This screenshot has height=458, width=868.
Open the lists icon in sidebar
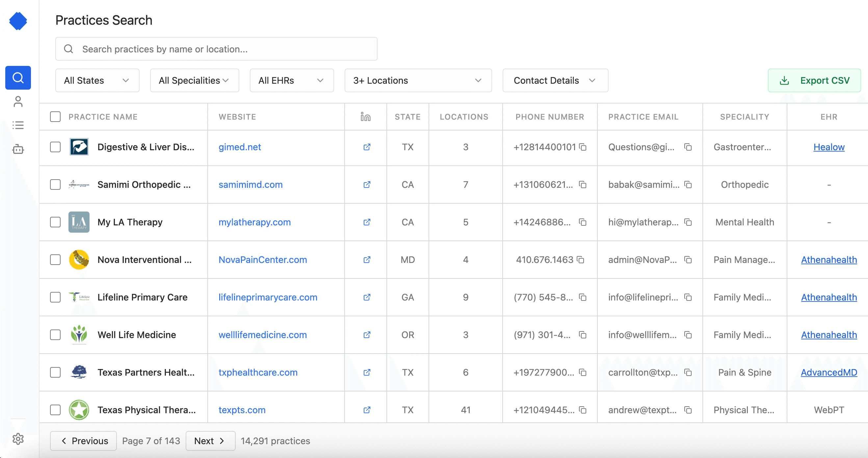(x=18, y=125)
